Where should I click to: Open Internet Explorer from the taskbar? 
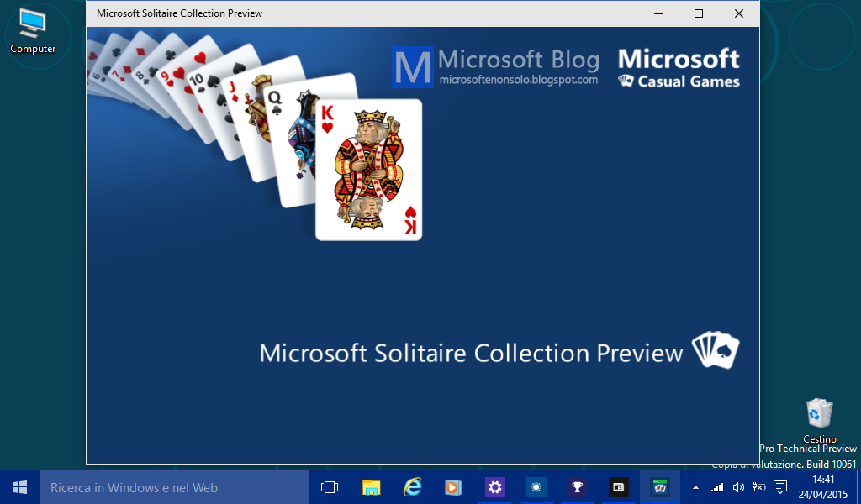[412, 487]
